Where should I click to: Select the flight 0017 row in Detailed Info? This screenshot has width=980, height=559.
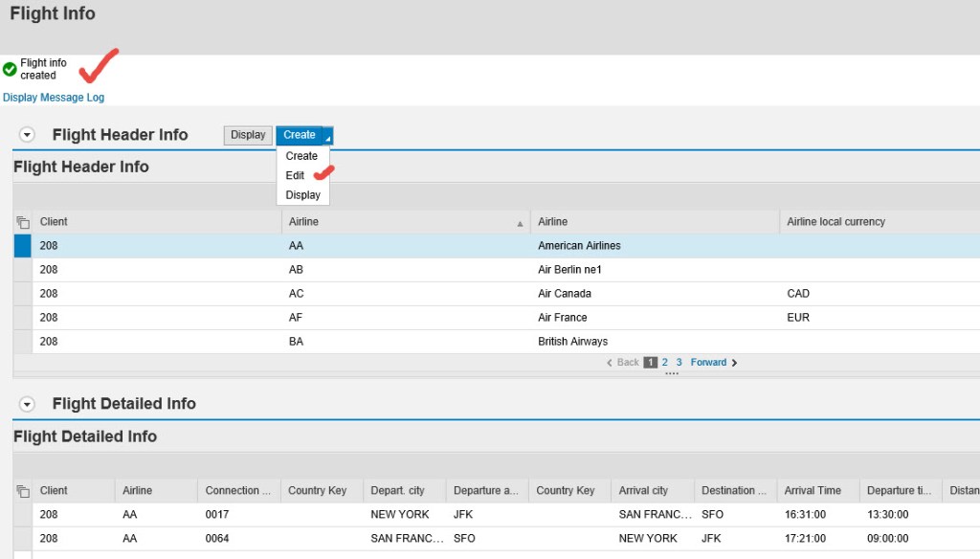(21, 514)
